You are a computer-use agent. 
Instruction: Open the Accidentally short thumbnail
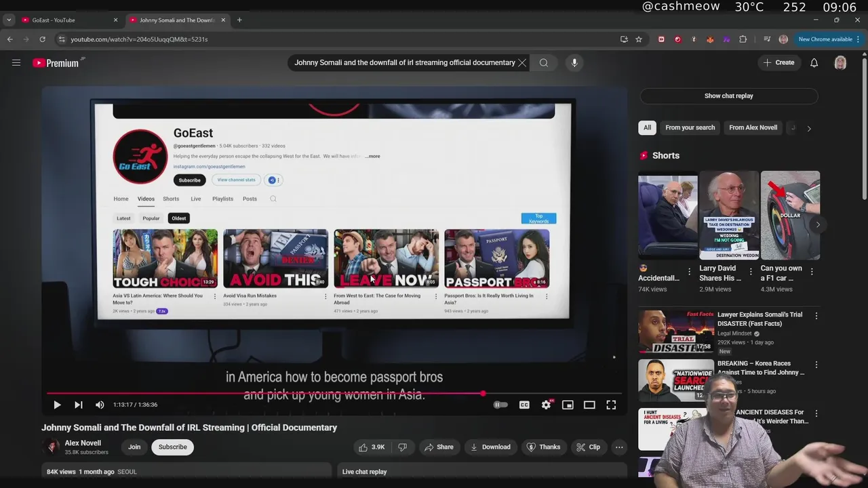pyautogui.click(x=668, y=216)
